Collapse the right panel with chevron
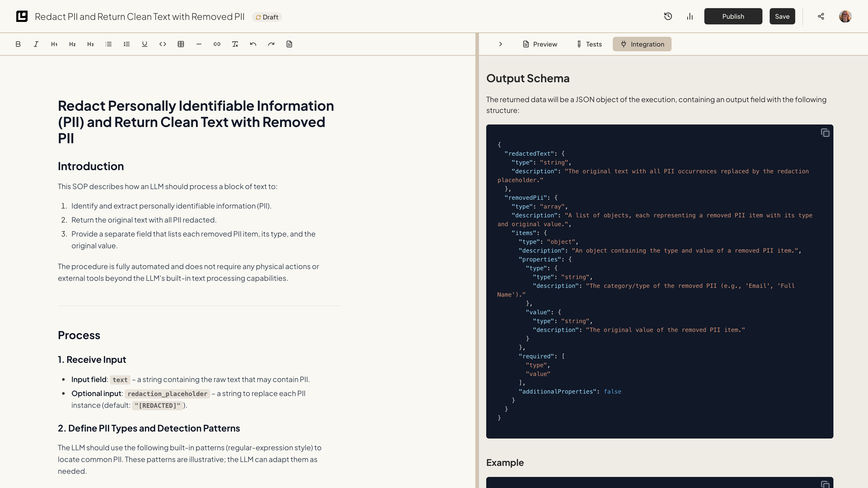868x488 pixels. [x=500, y=44]
